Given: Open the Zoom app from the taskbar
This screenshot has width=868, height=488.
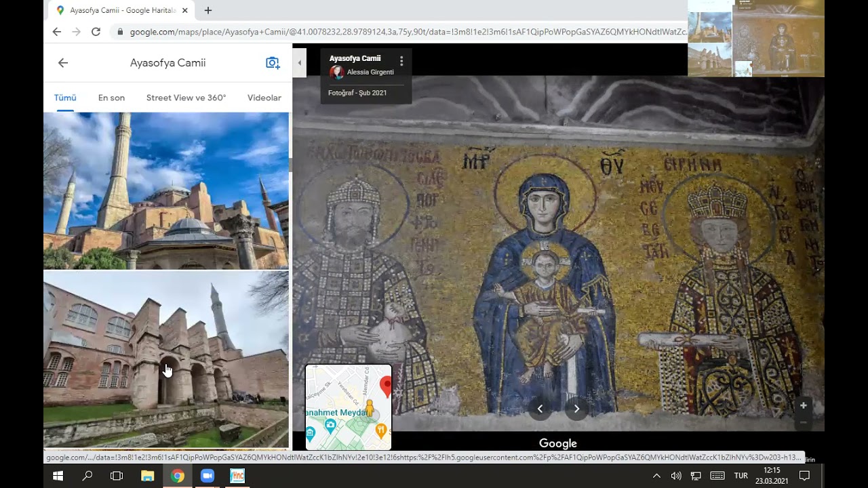Looking at the screenshot, I should tap(207, 476).
